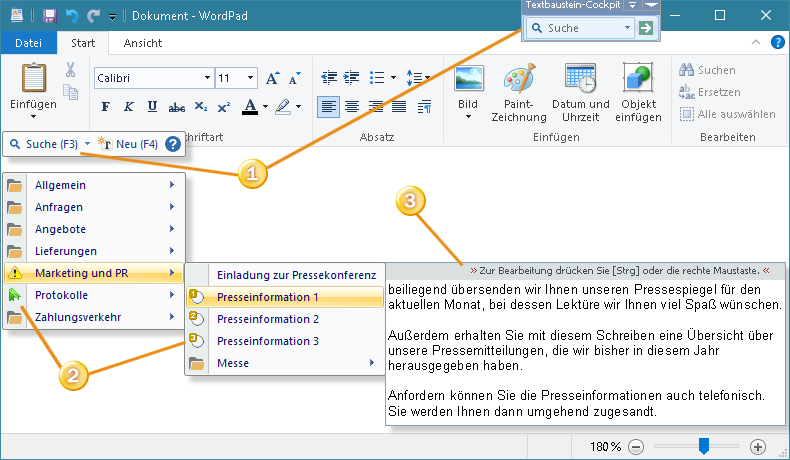
Task: Click the green arrow in Textbaustein-Cockpit
Action: tap(646, 29)
